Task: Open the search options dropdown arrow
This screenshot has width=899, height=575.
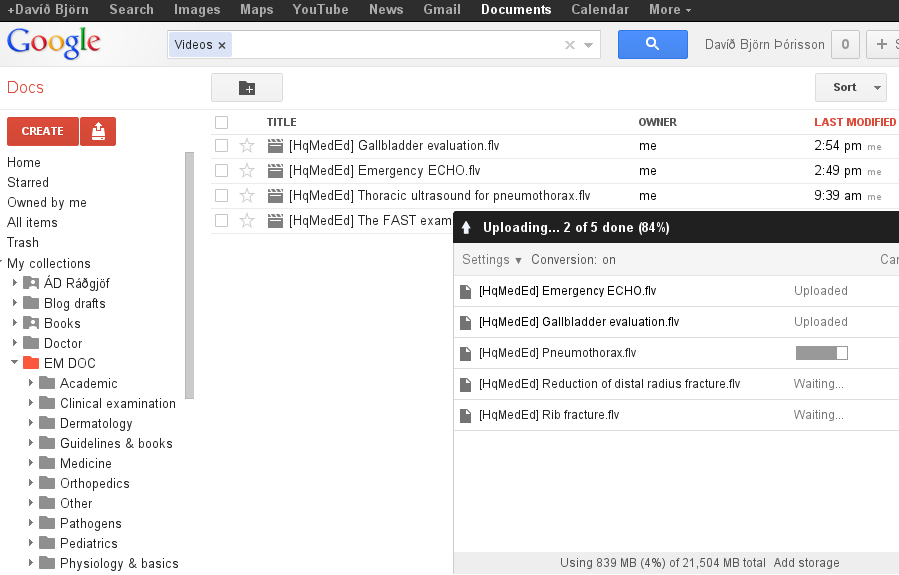Action: tap(588, 45)
